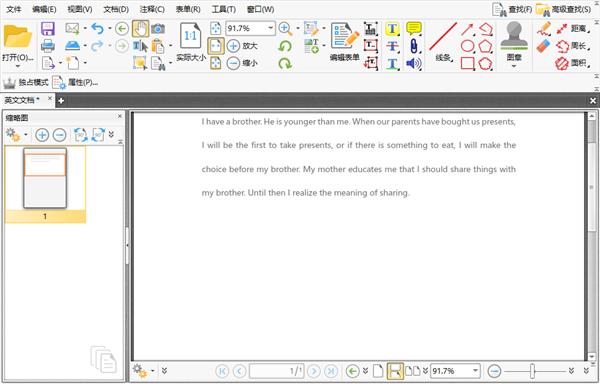The height and width of the screenshot is (384, 600).
Task: Select the yellow sticky note comment tool
Action: coord(414,28)
